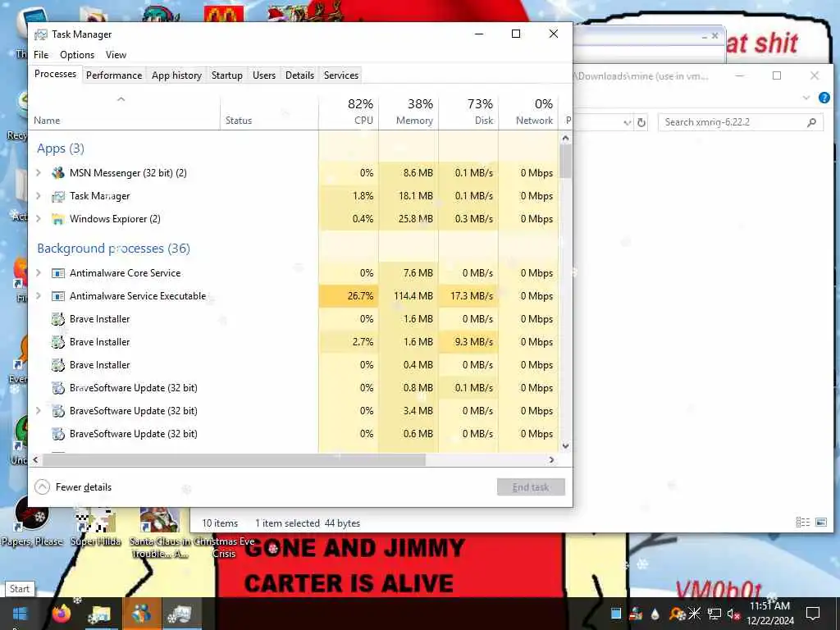Click the MSN Messenger process icon

[x=58, y=173]
